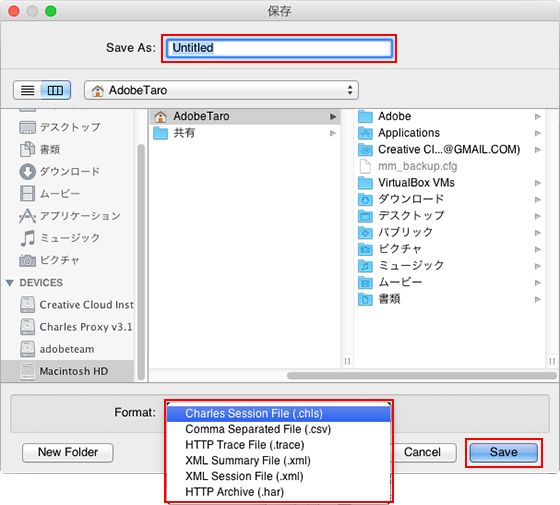This screenshot has width=560, height=505.
Task: Expand the VirtualBox VMs folder arrow
Action: pos(538,183)
